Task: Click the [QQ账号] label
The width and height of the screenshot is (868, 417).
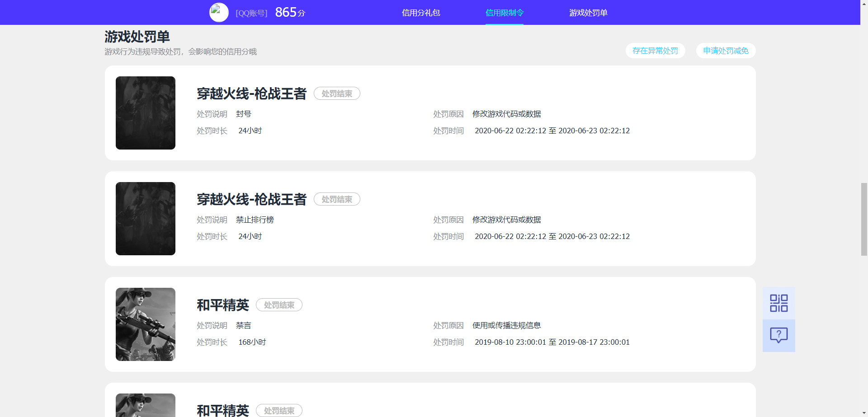Action: [251, 13]
